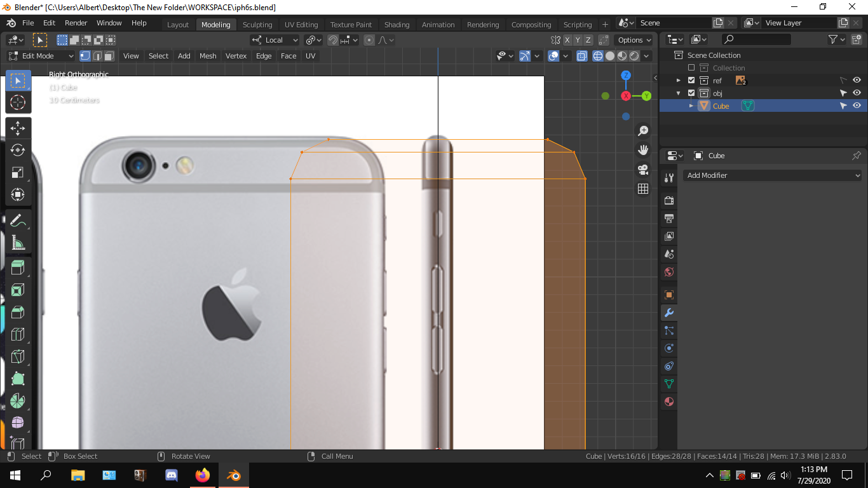Hide the Cube object with eye icon
The image size is (868, 488).
click(x=857, y=106)
